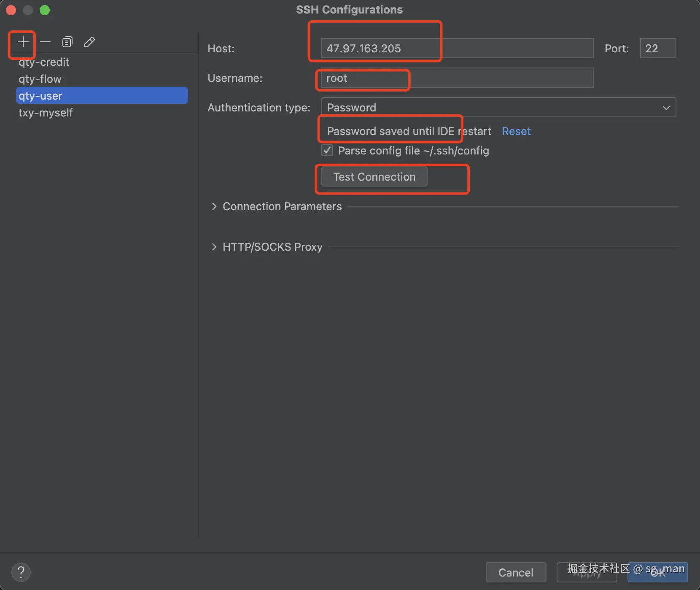
Task: Expand Connection Parameters section
Action: [x=214, y=206]
